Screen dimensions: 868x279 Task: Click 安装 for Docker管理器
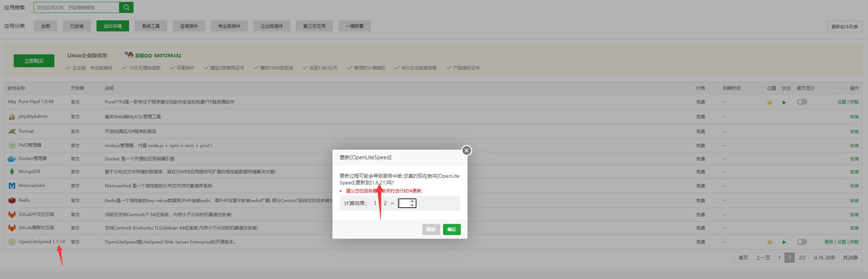854,159
